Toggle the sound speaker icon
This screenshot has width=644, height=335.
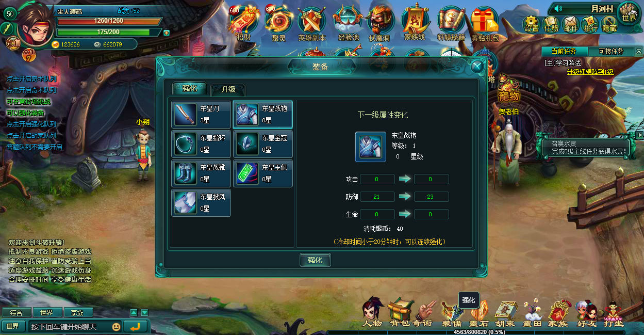pos(557,9)
